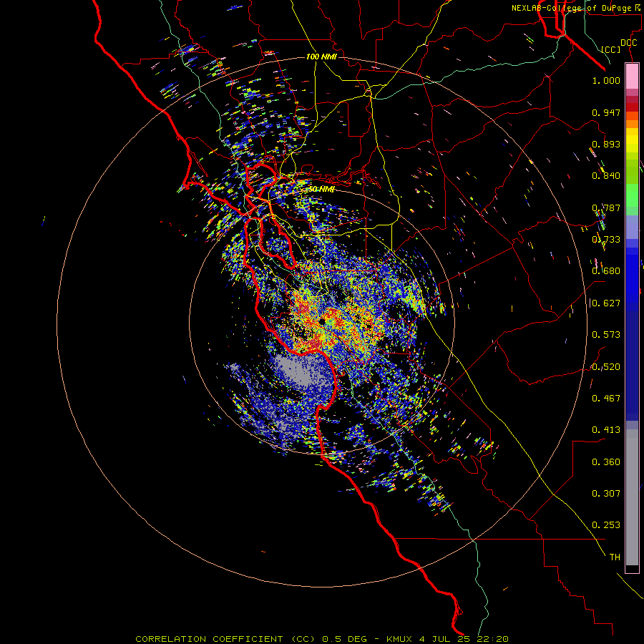Click the KMUX station identifier
Screen dimensions: 644x644
tap(399, 639)
